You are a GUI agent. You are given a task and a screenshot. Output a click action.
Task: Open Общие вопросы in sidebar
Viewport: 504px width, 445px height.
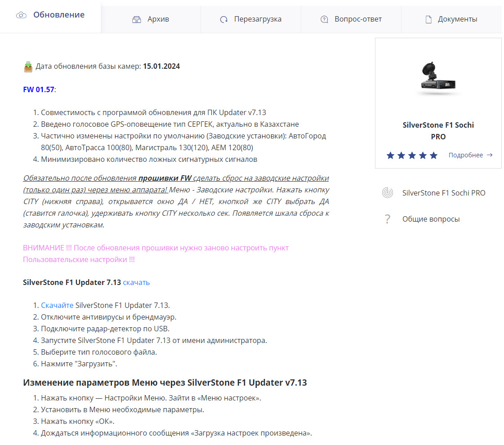[x=431, y=219]
